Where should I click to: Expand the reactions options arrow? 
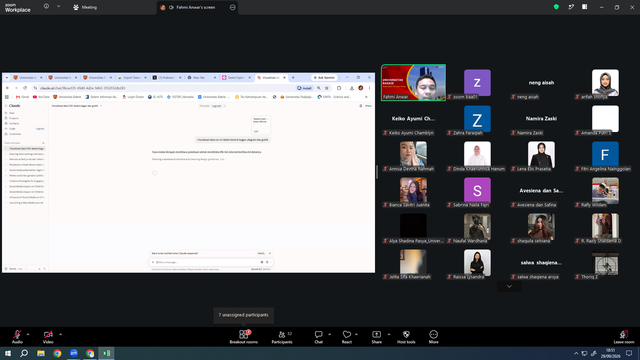(356, 334)
